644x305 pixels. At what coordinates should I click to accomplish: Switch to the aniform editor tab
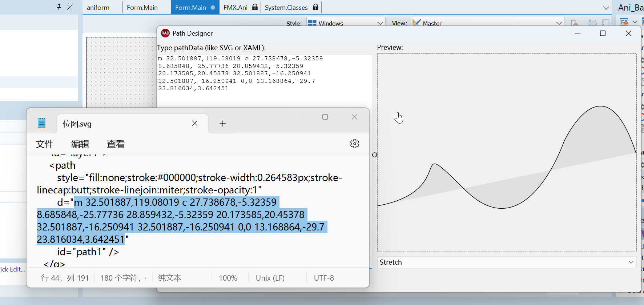click(98, 7)
